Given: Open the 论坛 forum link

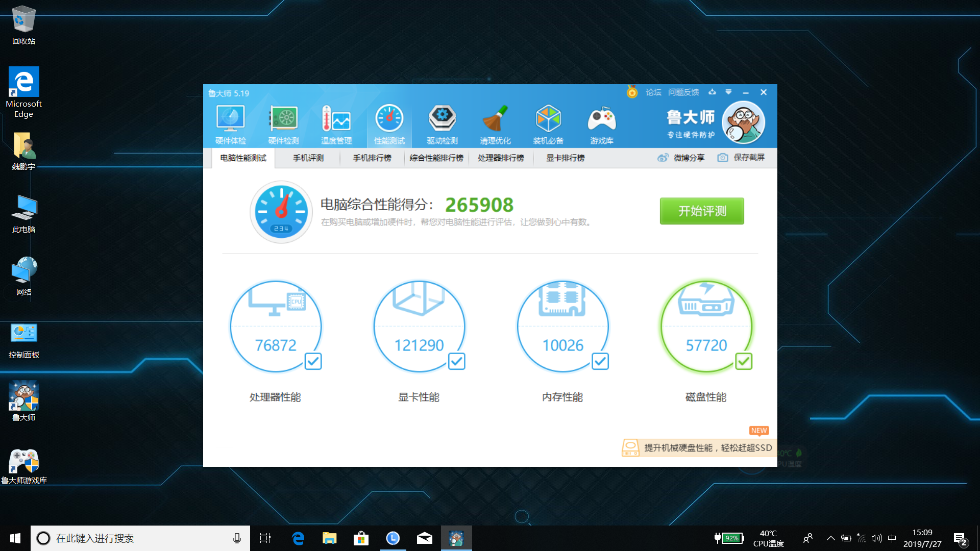Looking at the screenshot, I should [653, 92].
